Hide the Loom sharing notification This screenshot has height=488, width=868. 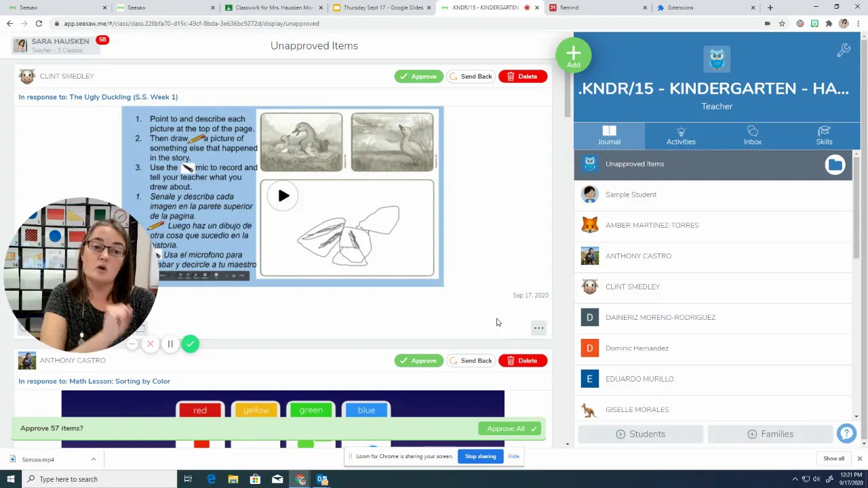click(513, 456)
